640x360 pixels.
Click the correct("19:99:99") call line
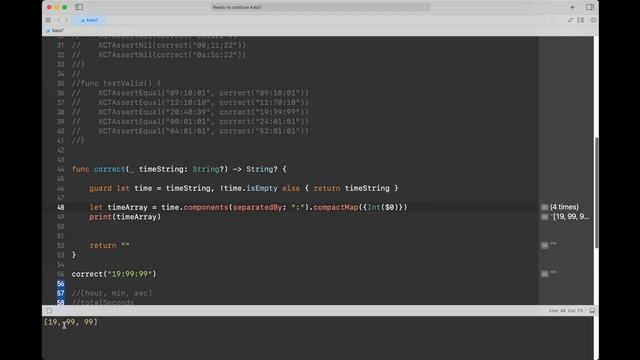[114, 274]
